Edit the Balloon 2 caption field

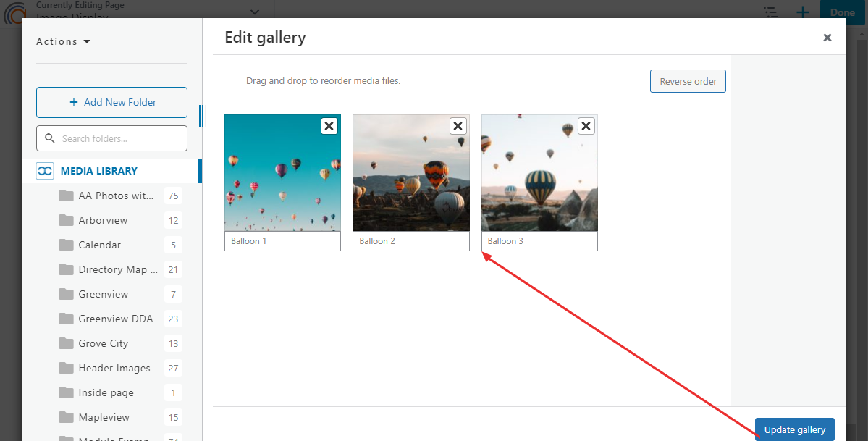[x=410, y=241]
